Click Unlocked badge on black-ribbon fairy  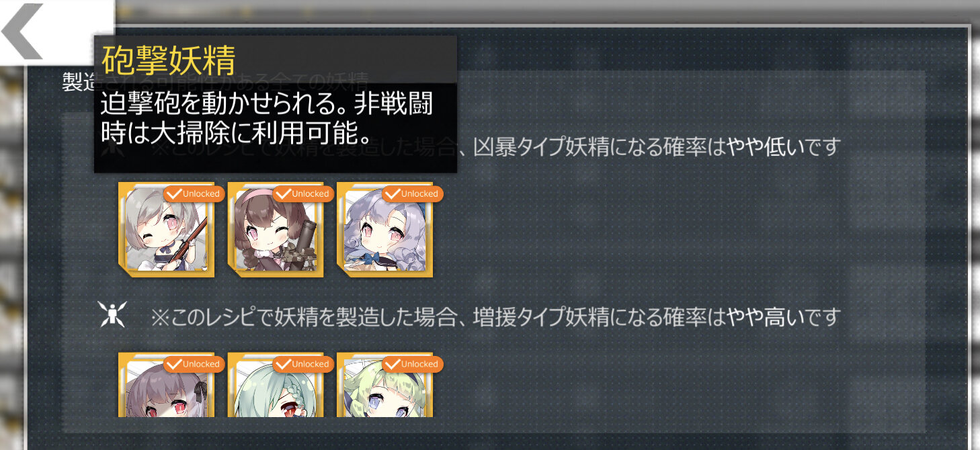(193, 364)
